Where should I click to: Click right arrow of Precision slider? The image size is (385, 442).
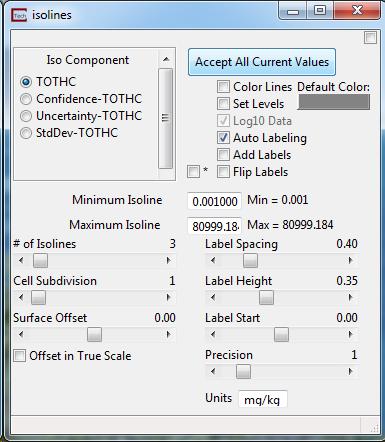coord(351,371)
